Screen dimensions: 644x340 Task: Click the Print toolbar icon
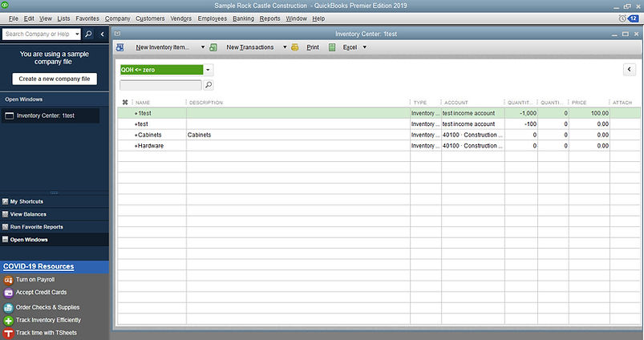click(x=294, y=47)
